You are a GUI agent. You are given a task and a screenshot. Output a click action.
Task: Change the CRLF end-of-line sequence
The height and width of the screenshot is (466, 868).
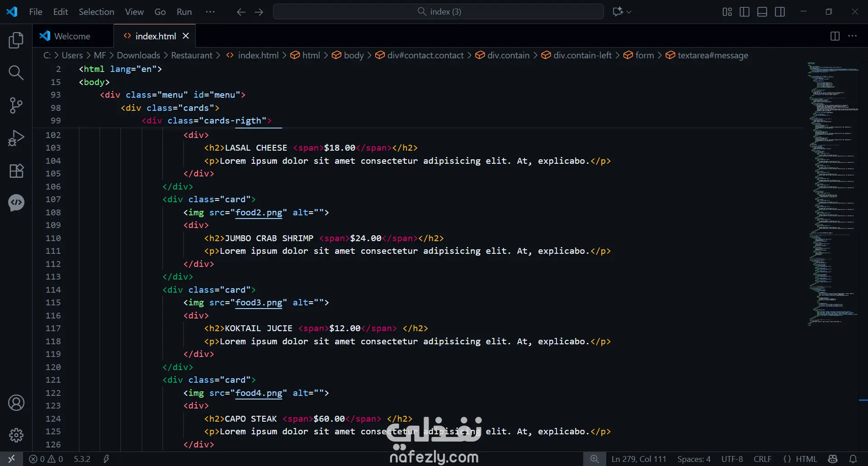click(x=763, y=459)
